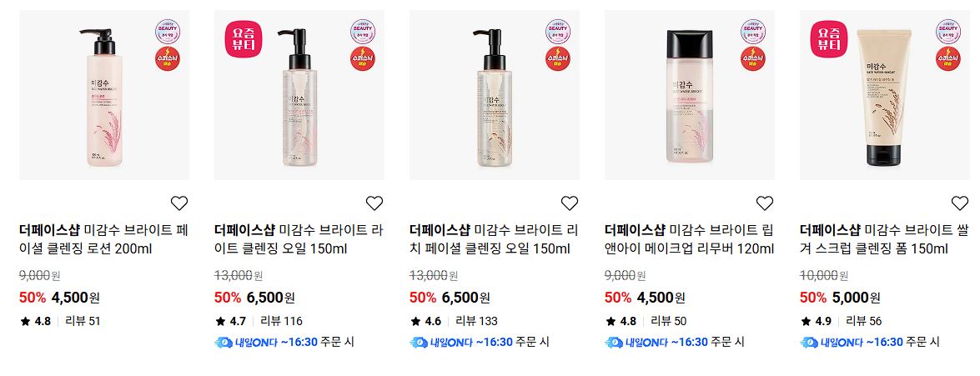Click 내일ON다 delivery icon under 쌀겨 스크럽 폼
Viewport: 980px width, 376px height.
click(809, 343)
